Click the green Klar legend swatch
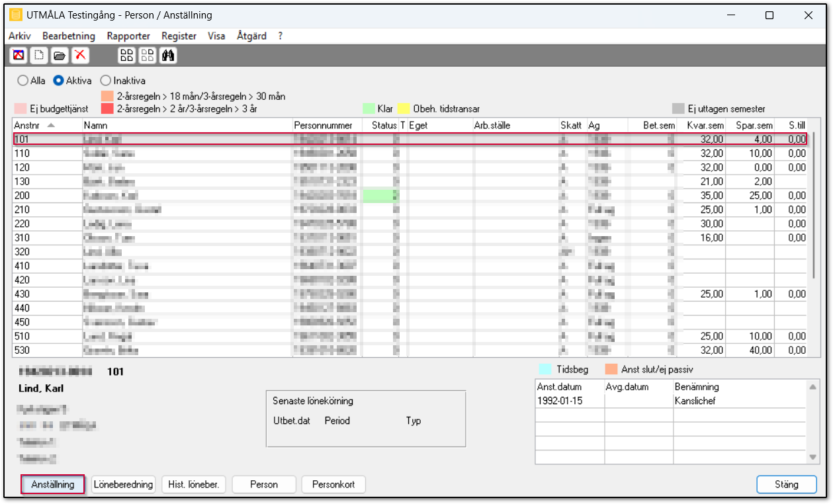The height and width of the screenshot is (504, 833). pyautogui.click(x=369, y=108)
